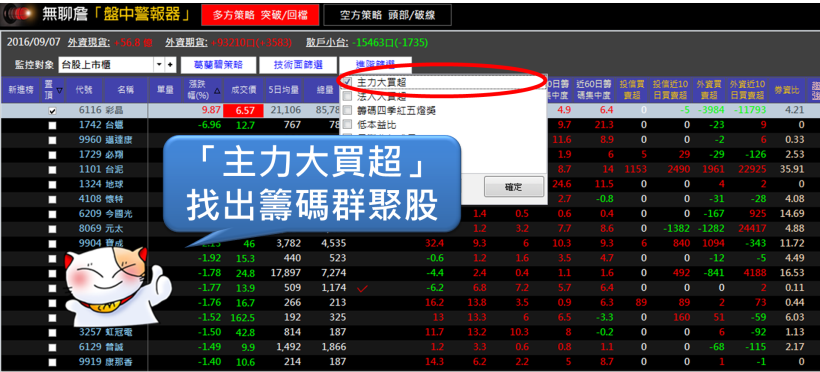
Task: Click the 8069 元太 stock entry
Action: click(100, 229)
